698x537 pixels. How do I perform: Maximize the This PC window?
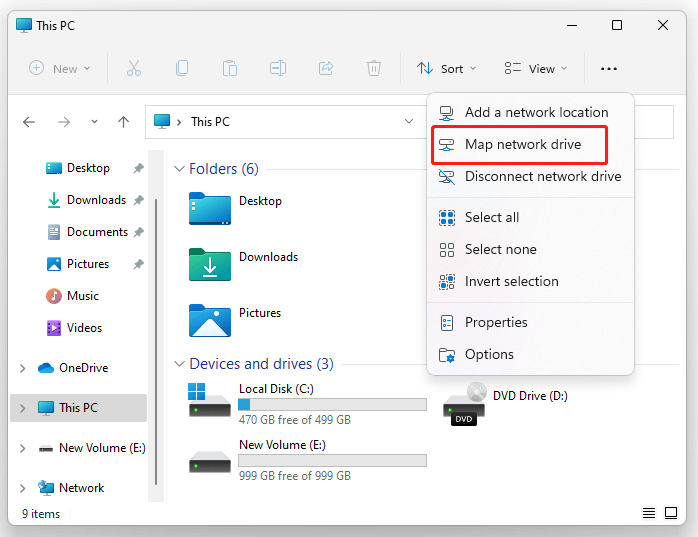pos(617,25)
